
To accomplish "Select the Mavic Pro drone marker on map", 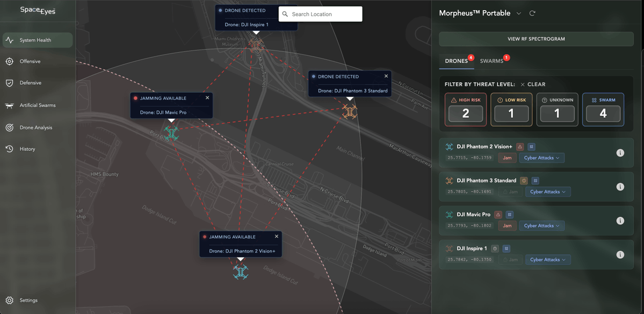I will click(x=172, y=133).
